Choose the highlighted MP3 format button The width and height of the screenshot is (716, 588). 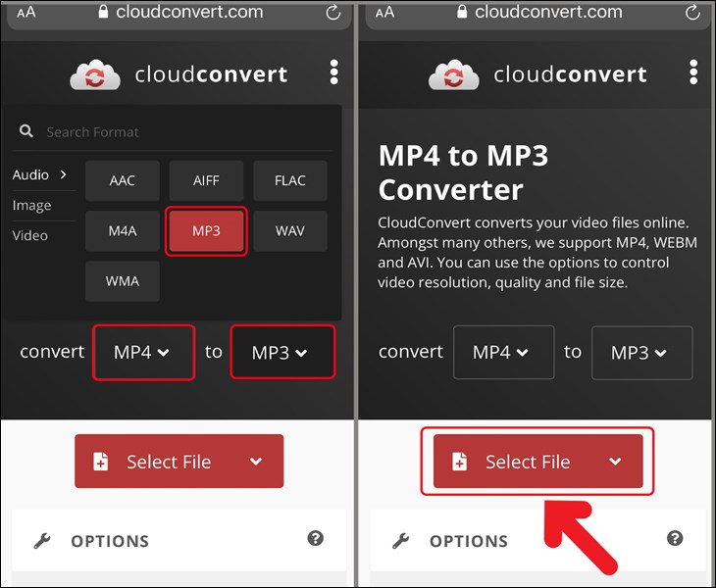206,230
